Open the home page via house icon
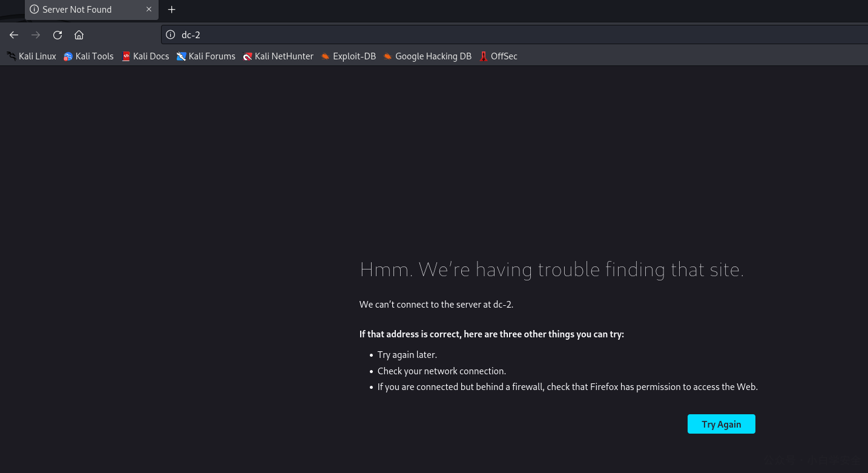 tap(79, 35)
